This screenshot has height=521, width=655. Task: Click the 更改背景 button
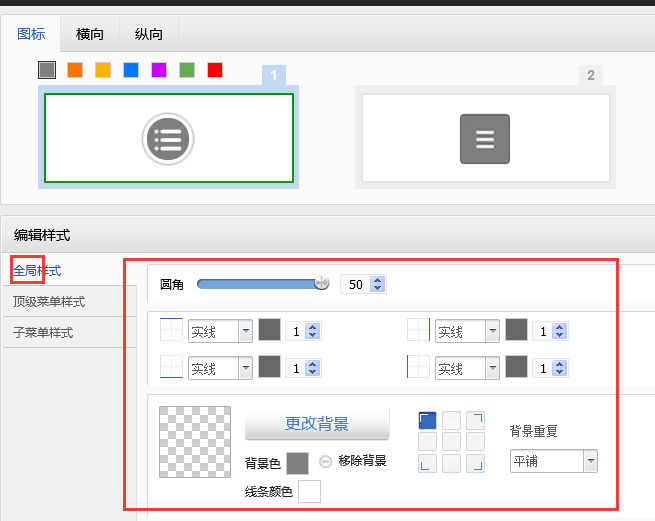point(317,424)
